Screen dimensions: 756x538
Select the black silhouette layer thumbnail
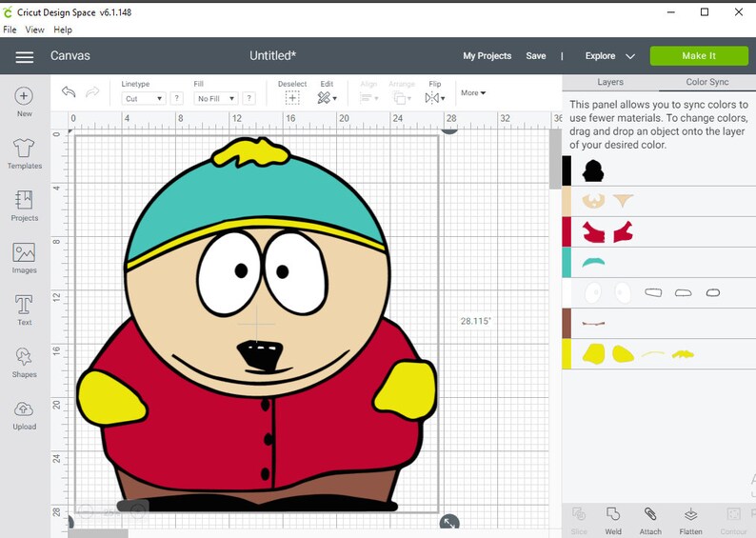(593, 171)
